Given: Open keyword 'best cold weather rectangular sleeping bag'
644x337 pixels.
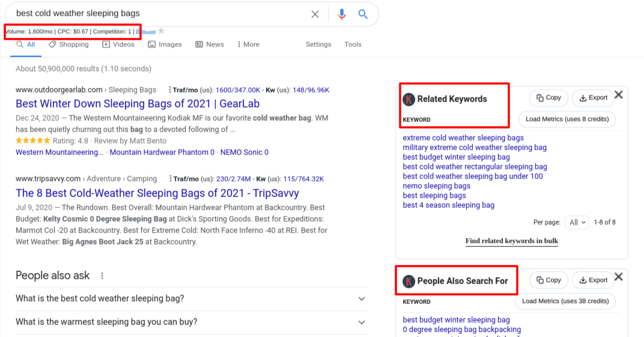Looking at the screenshot, I should pos(475,166).
